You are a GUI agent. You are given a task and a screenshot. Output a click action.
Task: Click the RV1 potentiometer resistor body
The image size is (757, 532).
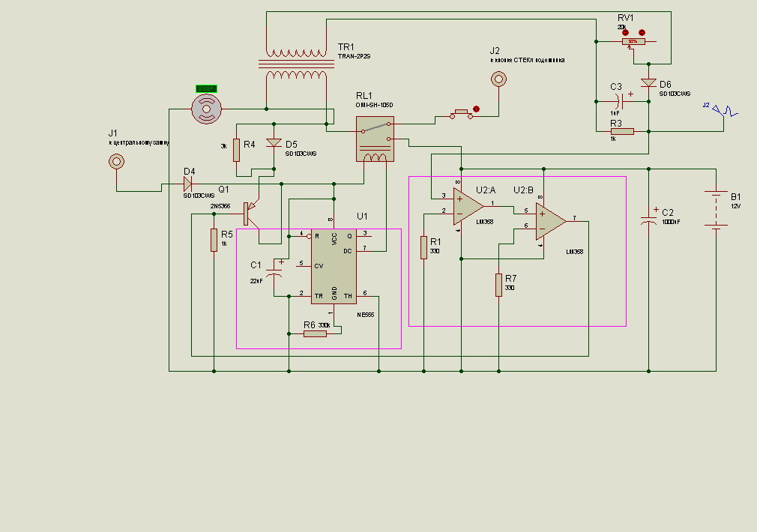pyautogui.click(x=633, y=42)
